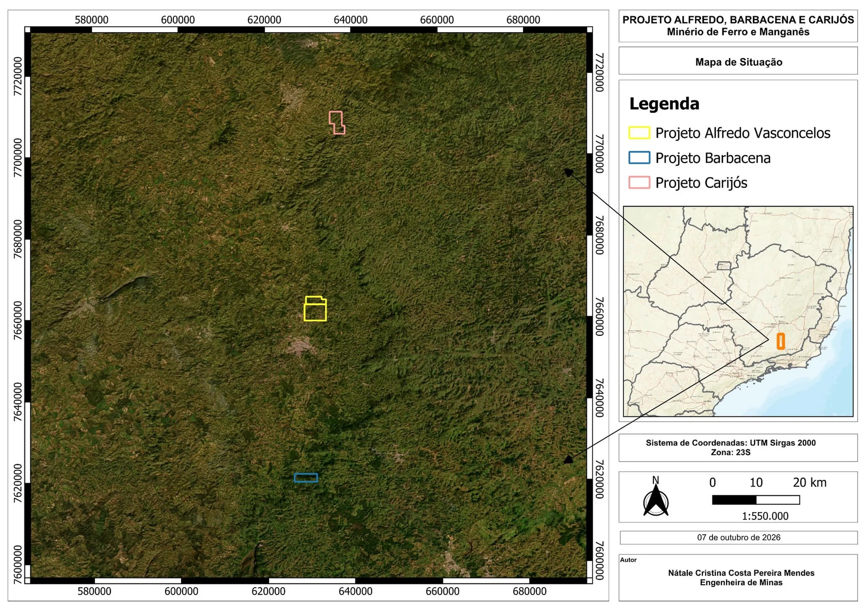Click the left axis label '7640000'
868x614 pixels.
click(x=18, y=402)
